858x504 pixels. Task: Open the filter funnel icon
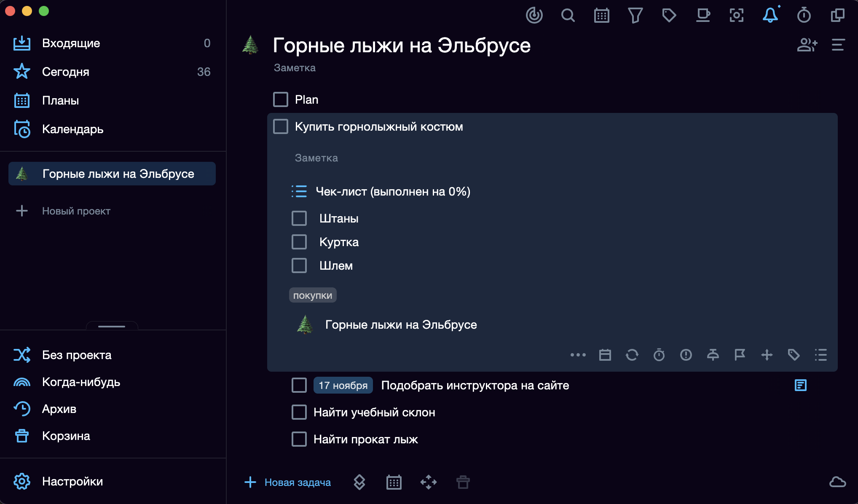click(x=635, y=16)
